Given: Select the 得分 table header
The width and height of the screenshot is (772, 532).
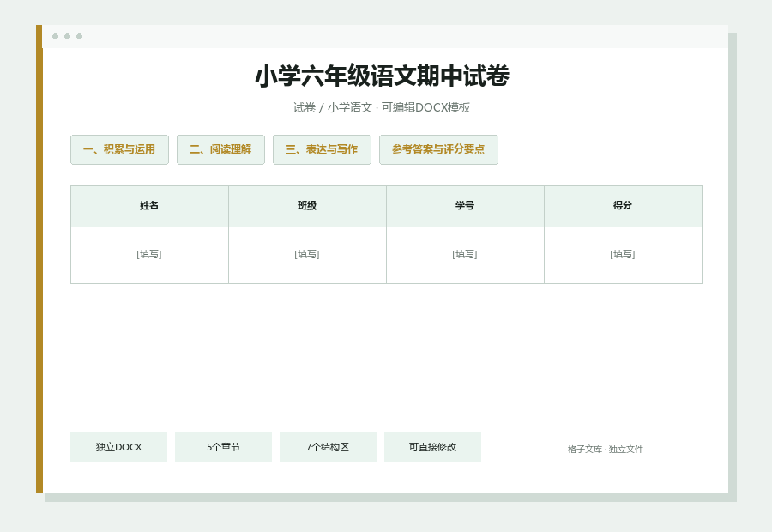Looking at the screenshot, I should 623,207.
